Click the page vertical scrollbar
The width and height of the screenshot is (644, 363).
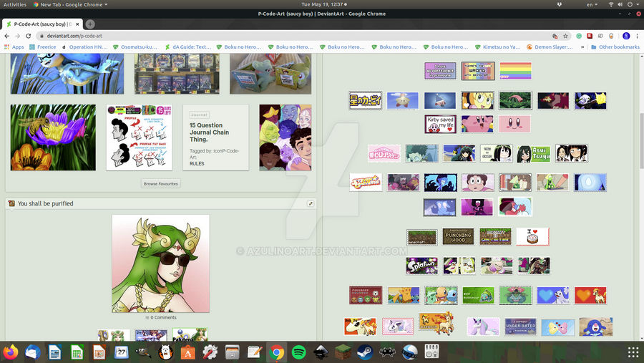tap(641, 140)
